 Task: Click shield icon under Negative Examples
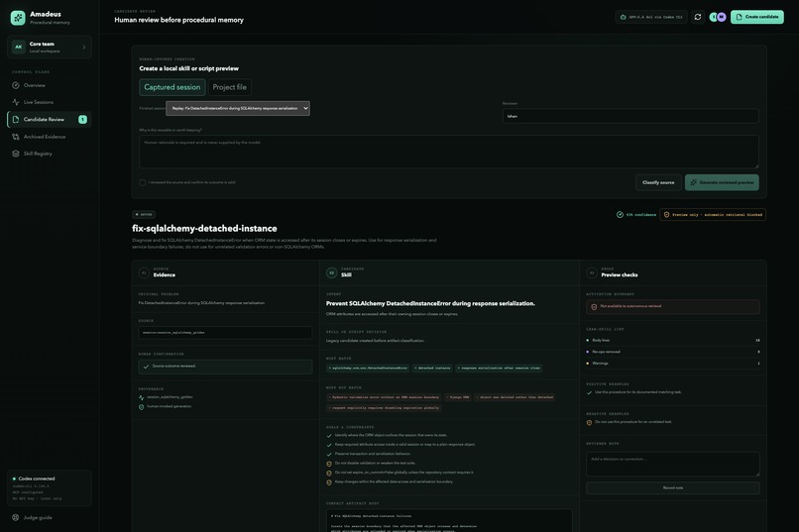pyautogui.click(x=589, y=423)
